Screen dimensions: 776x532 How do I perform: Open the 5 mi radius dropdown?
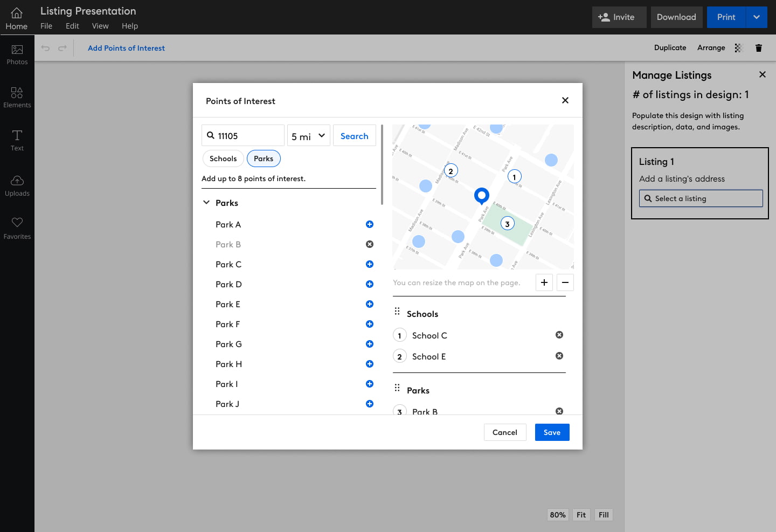coord(308,136)
